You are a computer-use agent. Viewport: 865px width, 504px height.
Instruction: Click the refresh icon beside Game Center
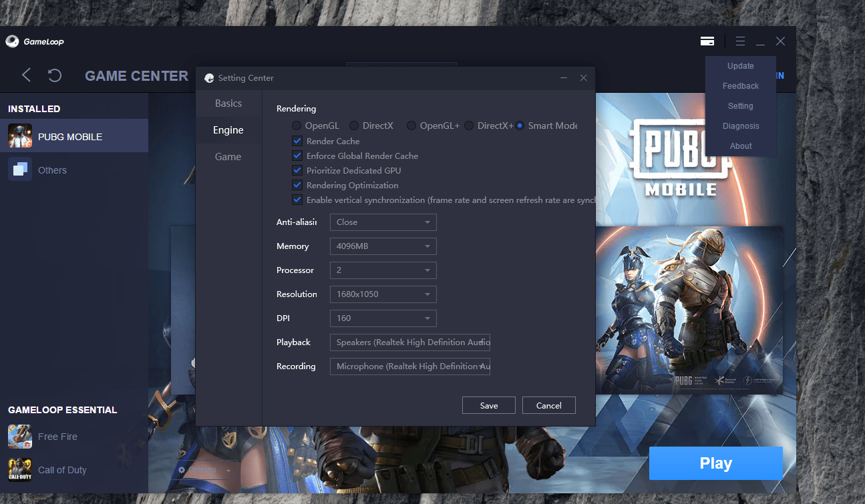[55, 75]
